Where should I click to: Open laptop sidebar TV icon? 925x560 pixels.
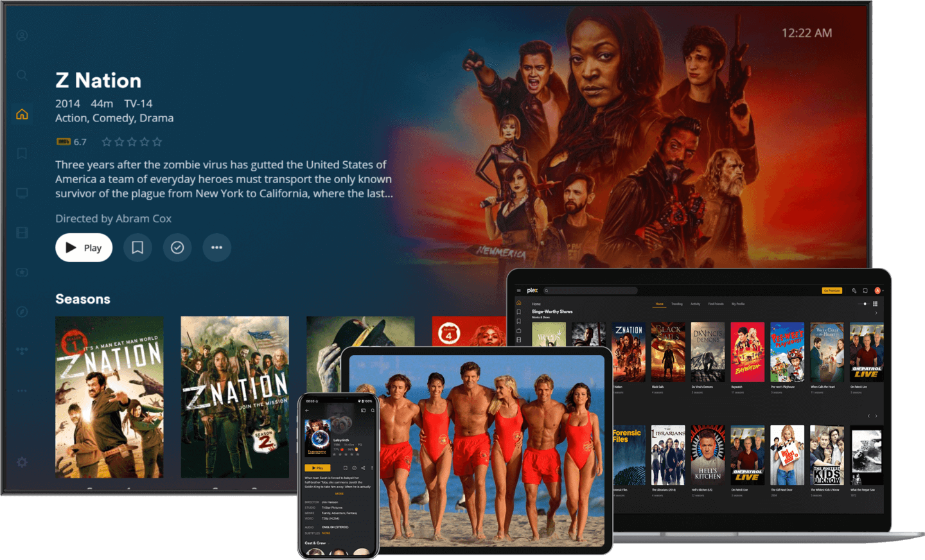pos(518,331)
